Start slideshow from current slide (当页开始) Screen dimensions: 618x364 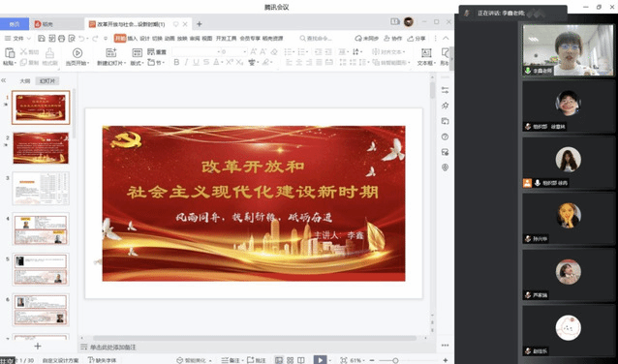tap(77, 56)
